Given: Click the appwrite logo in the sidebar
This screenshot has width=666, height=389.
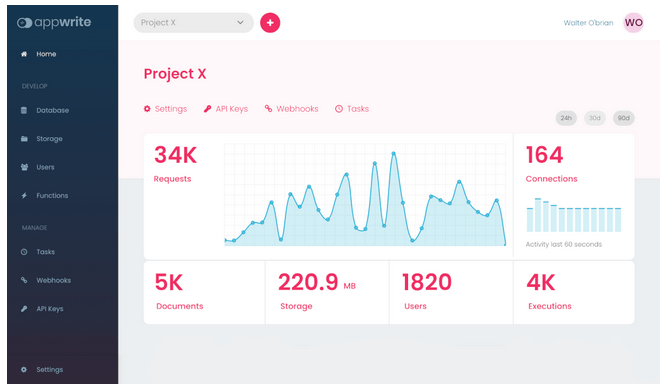Looking at the screenshot, I should [54, 22].
